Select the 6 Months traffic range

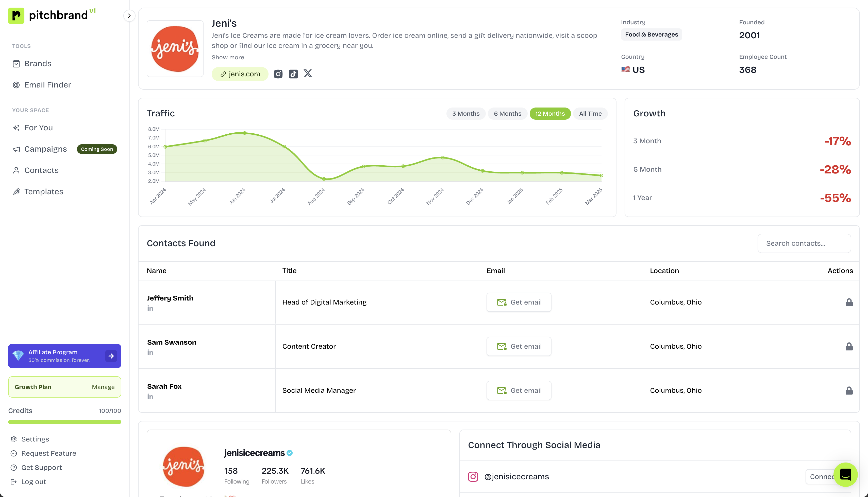pyautogui.click(x=508, y=114)
